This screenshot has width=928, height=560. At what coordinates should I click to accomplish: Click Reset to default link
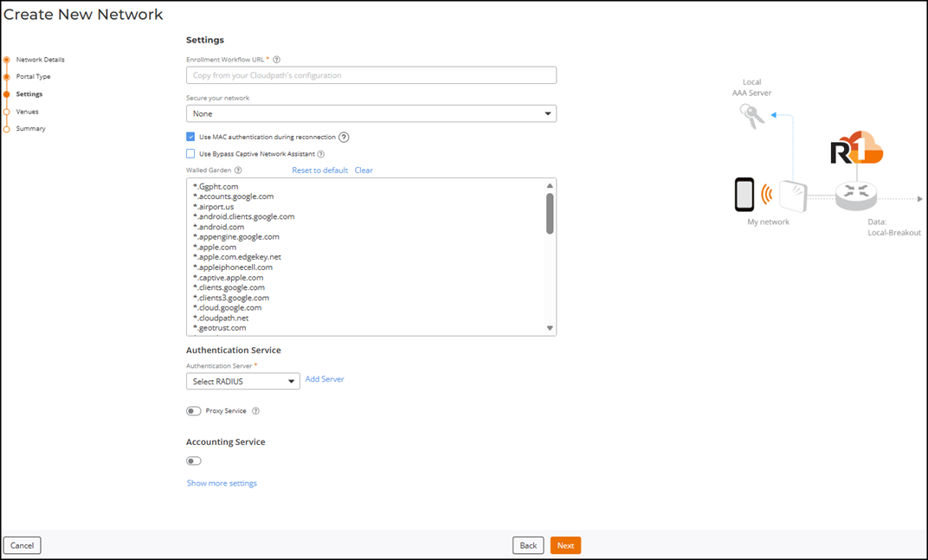[x=319, y=171]
